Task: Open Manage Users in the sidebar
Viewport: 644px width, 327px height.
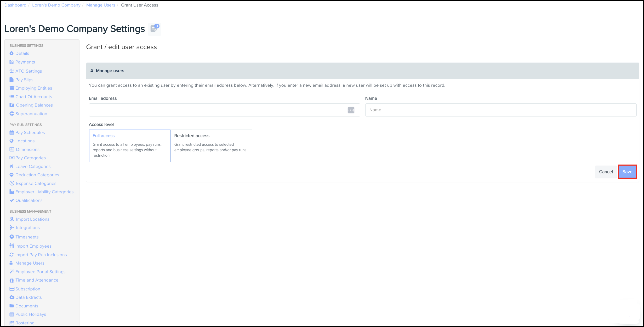Action: [x=30, y=263]
